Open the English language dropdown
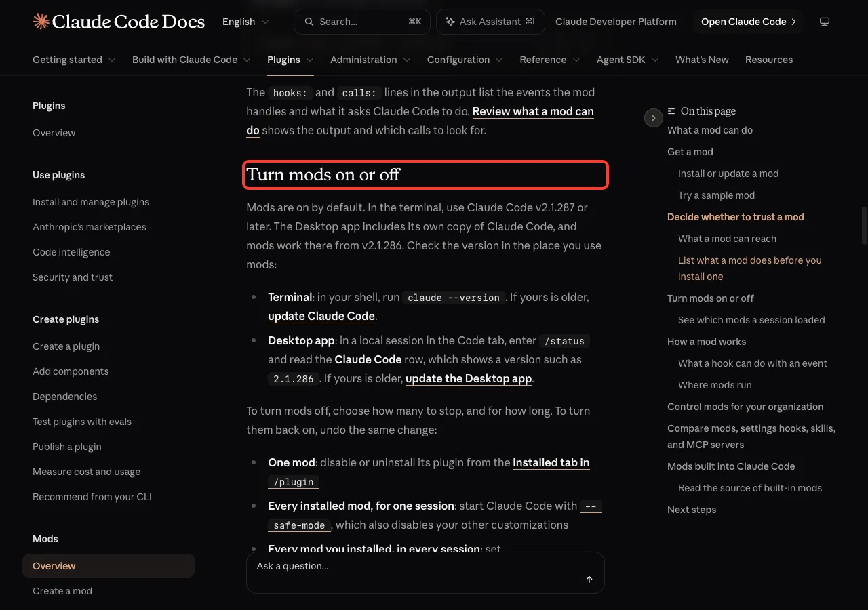The height and width of the screenshot is (610, 868). point(245,22)
